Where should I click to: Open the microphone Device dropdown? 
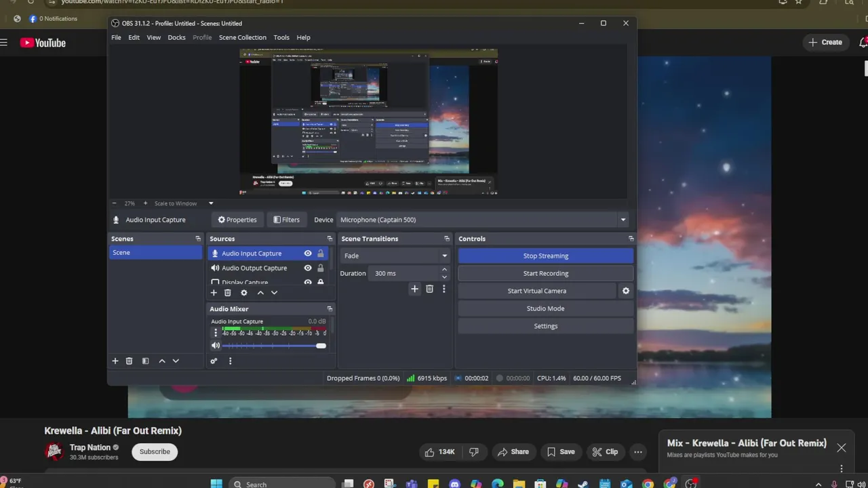click(482, 220)
